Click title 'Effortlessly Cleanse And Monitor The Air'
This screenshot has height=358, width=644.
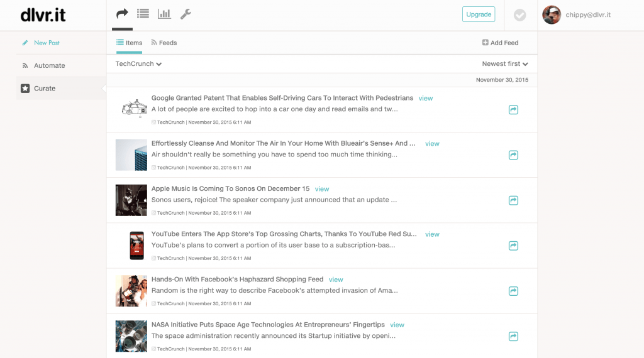coord(284,143)
